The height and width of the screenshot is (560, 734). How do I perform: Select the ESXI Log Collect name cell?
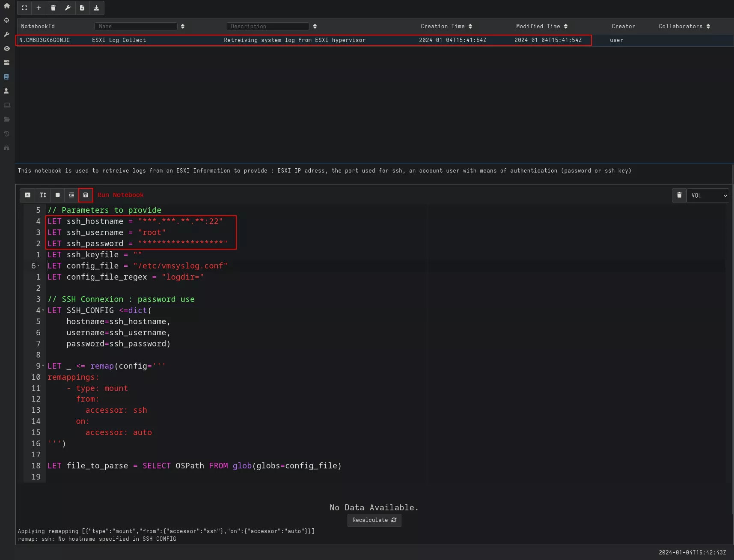coord(119,40)
